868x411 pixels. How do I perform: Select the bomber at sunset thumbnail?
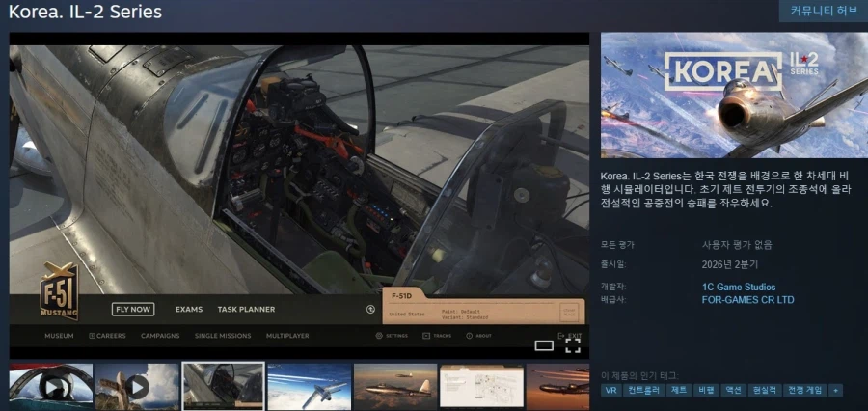click(395, 386)
